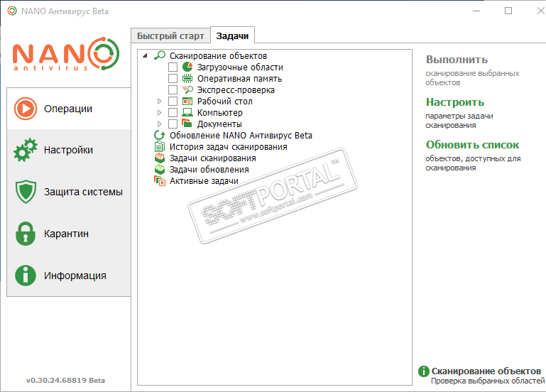The image size is (546, 392).
Task: Check the Рабочий стол checkbox
Action: [x=173, y=102]
